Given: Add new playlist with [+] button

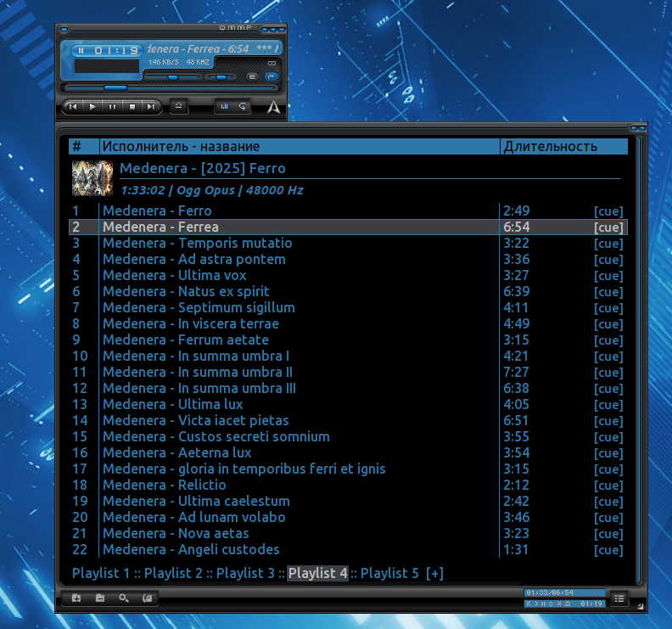Looking at the screenshot, I should 434,573.
